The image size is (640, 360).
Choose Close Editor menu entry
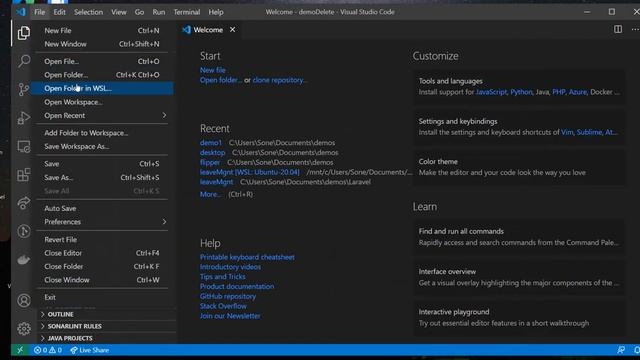102,253
